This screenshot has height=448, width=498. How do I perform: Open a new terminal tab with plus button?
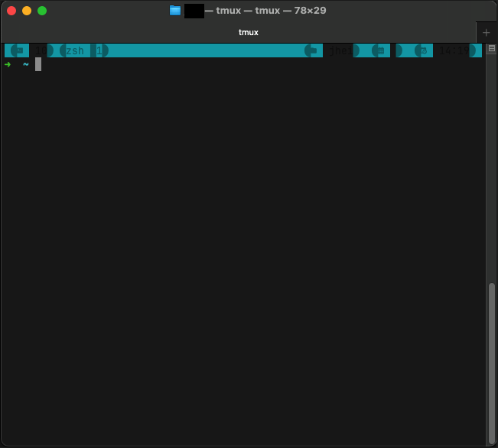click(x=486, y=32)
